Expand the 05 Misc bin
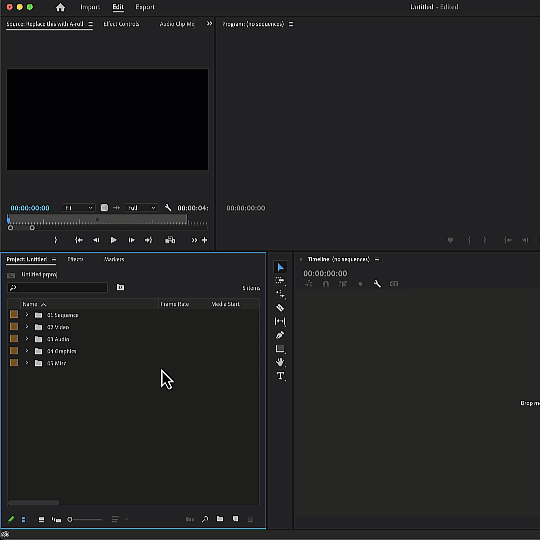The height and width of the screenshot is (540, 540). click(27, 363)
